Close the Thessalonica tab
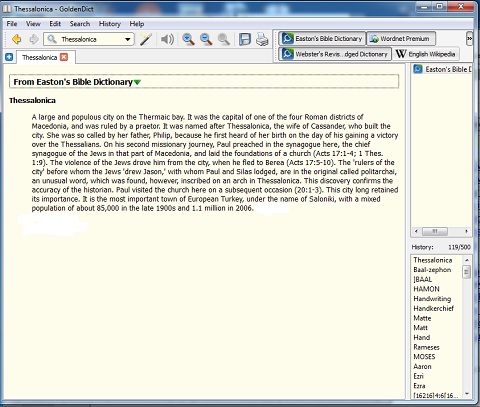 pyautogui.click(x=64, y=57)
